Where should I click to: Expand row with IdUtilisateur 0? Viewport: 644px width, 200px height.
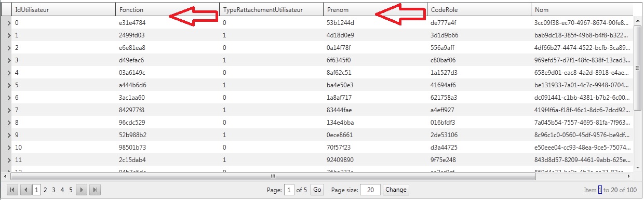[x=9, y=23]
